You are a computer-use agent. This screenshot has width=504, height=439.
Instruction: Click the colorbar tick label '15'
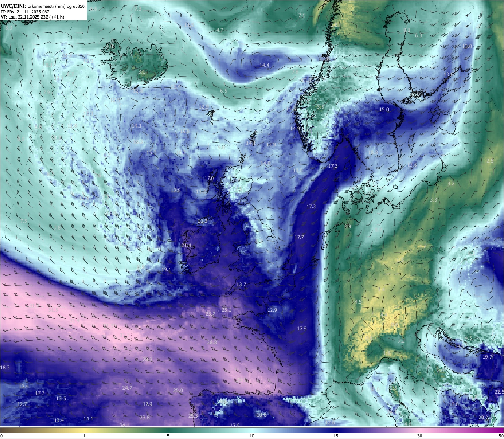point(336,436)
